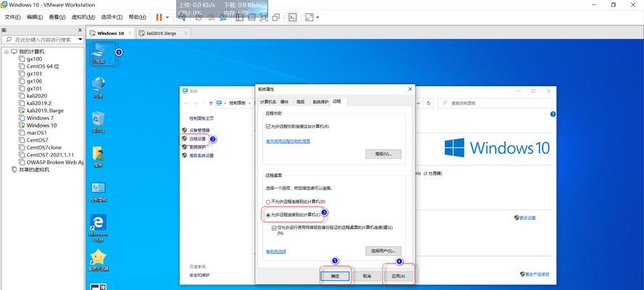Open the 选项卡(T) menu
Screen dimensions: 644x290
pyautogui.click(x=112, y=17)
